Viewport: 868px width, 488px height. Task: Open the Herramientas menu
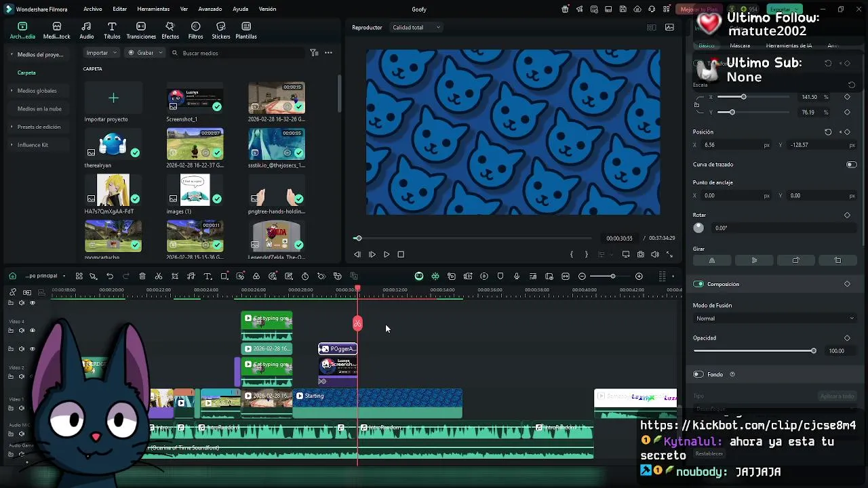[x=153, y=9]
